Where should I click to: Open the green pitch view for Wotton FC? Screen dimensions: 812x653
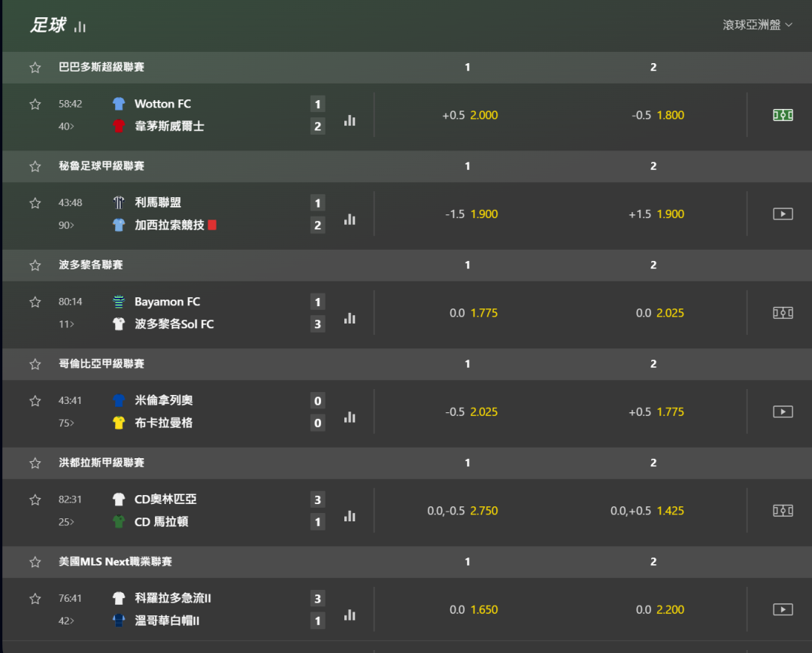[x=783, y=115]
